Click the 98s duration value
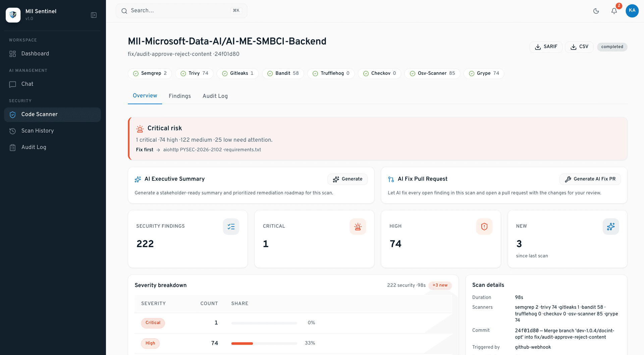This screenshot has height=355, width=644. [519, 298]
